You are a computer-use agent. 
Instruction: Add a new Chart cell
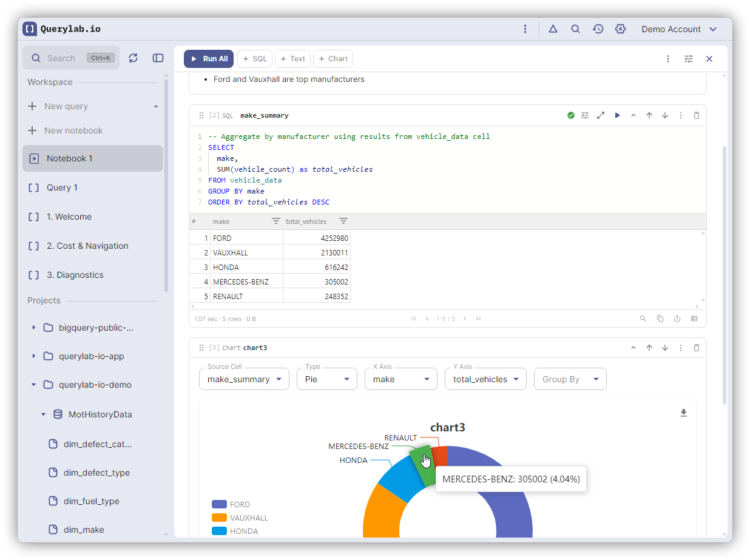[x=333, y=59]
